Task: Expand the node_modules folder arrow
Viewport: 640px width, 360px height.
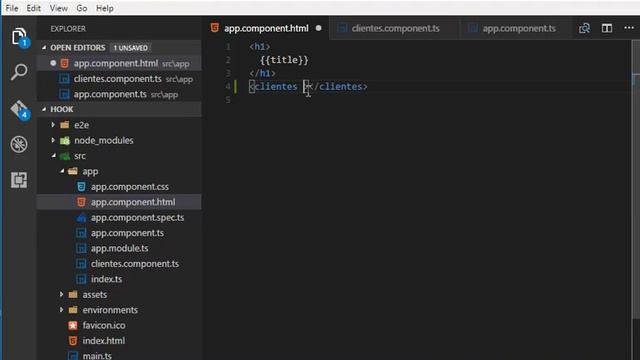Action: click(53, 140)
